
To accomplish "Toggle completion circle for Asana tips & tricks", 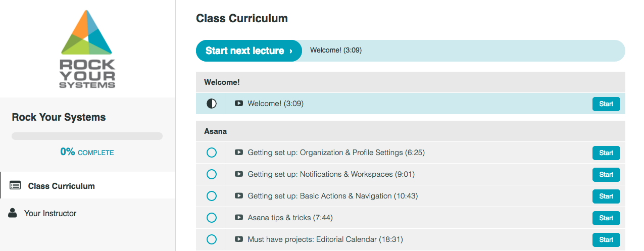I will coord(212,218).
